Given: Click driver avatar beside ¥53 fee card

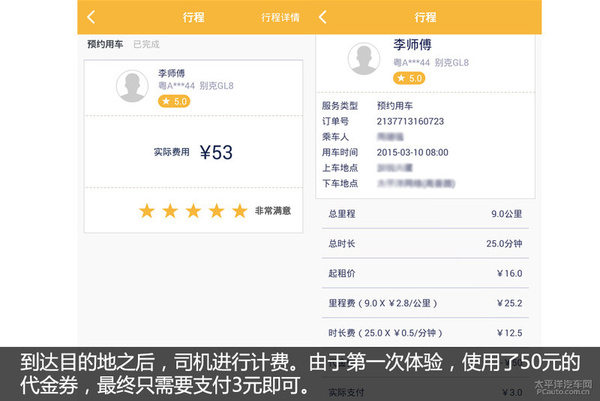Looking at the screenshot, I should click(x=132, y=86).
